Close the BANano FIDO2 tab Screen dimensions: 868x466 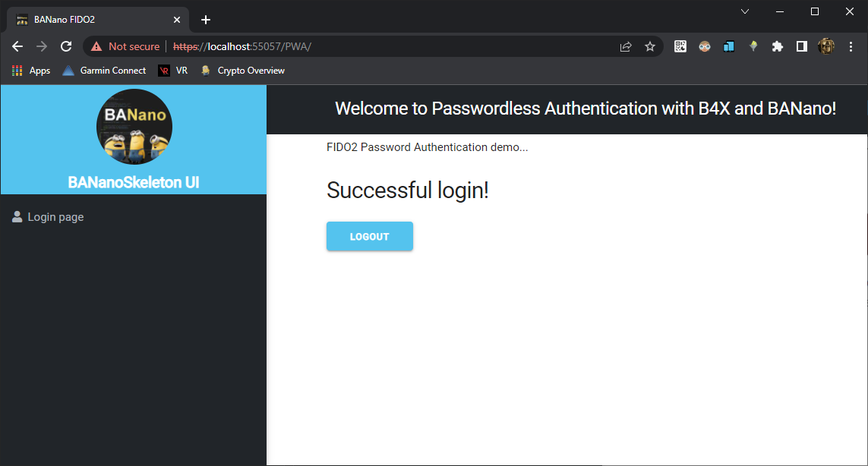coord(177,20)
